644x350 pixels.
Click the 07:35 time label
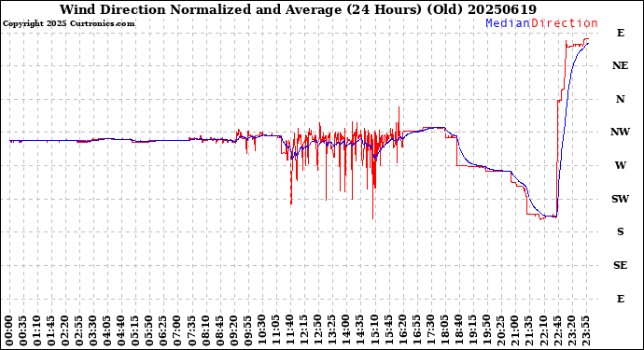pos(192,330)
